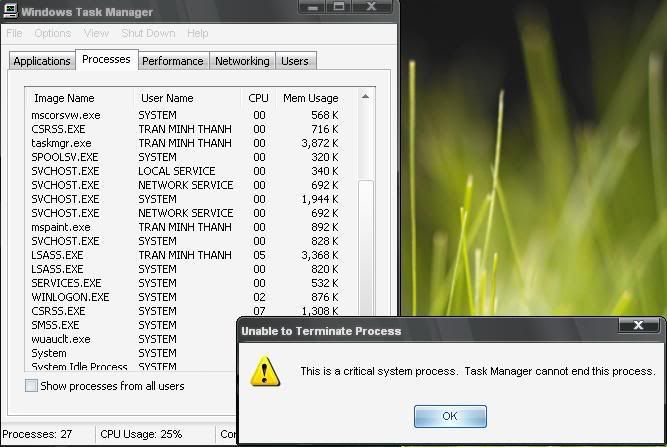
Task: Close the Unable to Terminate Process dialog
Action: pyautogui.click(x=638, y=325)
